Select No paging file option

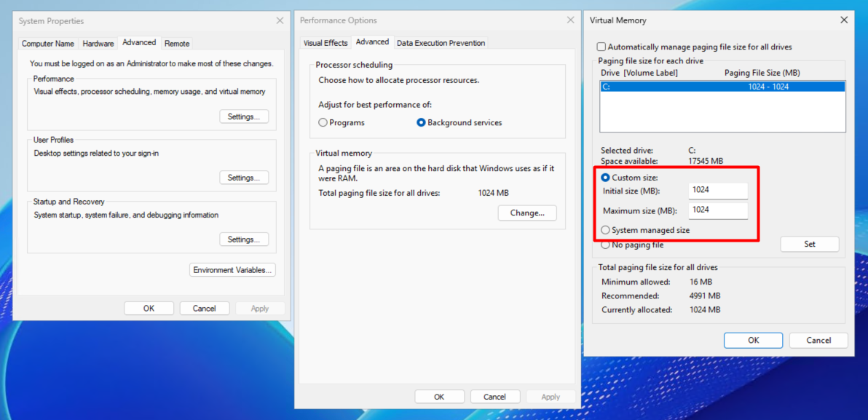point(631,245)
